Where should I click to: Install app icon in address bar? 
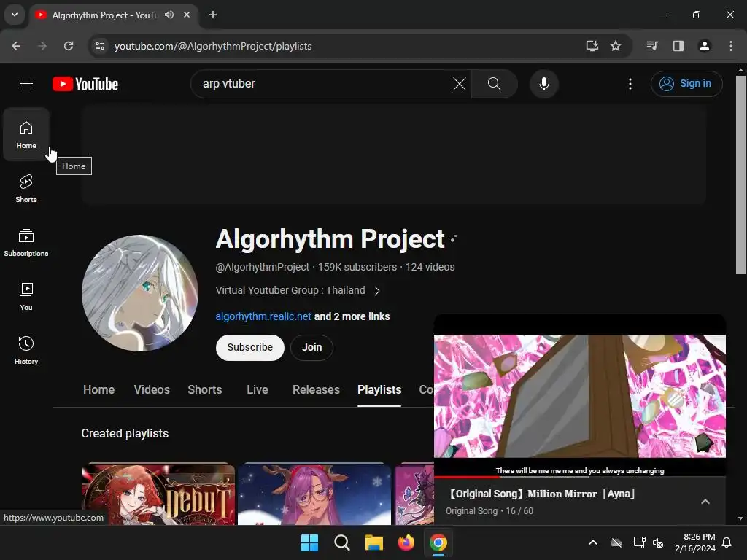coord(592,46)
